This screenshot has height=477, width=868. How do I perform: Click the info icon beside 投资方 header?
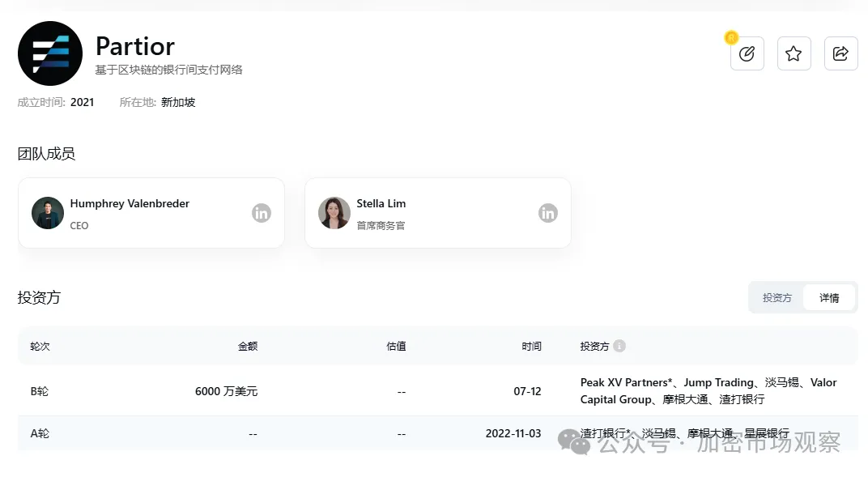619,346
